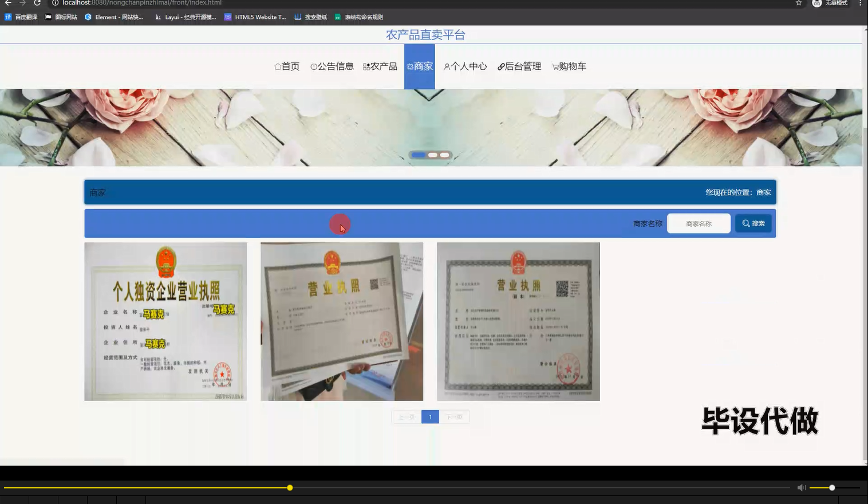Screen dimensions: 868x504
Task: Open the 农产品 menu item
Action: pos(380,66)
